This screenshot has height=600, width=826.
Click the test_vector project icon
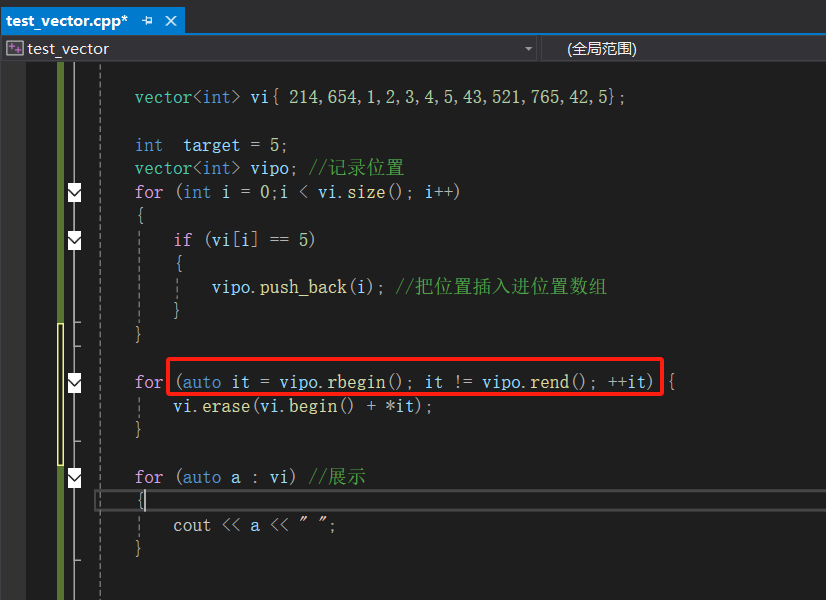point(15,48)
